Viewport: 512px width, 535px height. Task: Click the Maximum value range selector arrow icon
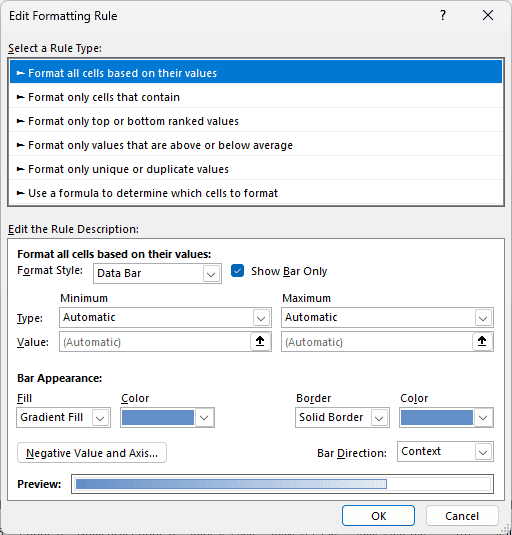[x=482, y=341]
